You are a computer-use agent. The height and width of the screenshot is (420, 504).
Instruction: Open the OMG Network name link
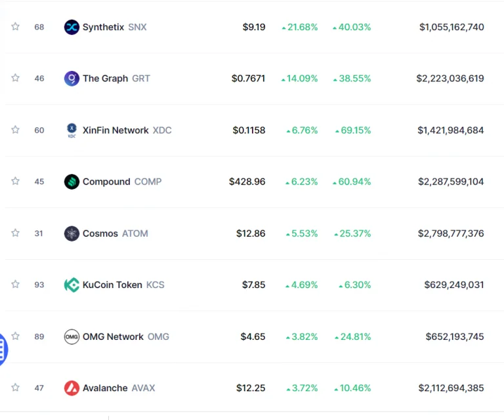click(x=113, y=337)
